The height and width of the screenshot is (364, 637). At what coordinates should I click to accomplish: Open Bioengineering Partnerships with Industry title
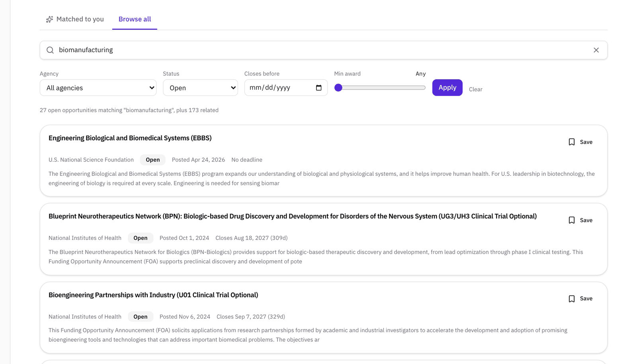pyautogui.click(x=153, y=295)
